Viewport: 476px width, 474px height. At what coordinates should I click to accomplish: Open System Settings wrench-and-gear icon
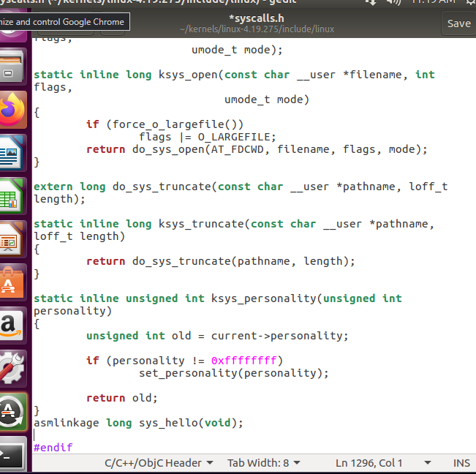tap(12, 369)
